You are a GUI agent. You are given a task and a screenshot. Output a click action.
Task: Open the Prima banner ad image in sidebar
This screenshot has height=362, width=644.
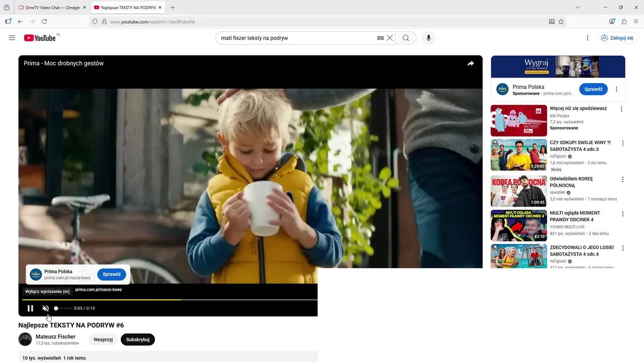558,66
